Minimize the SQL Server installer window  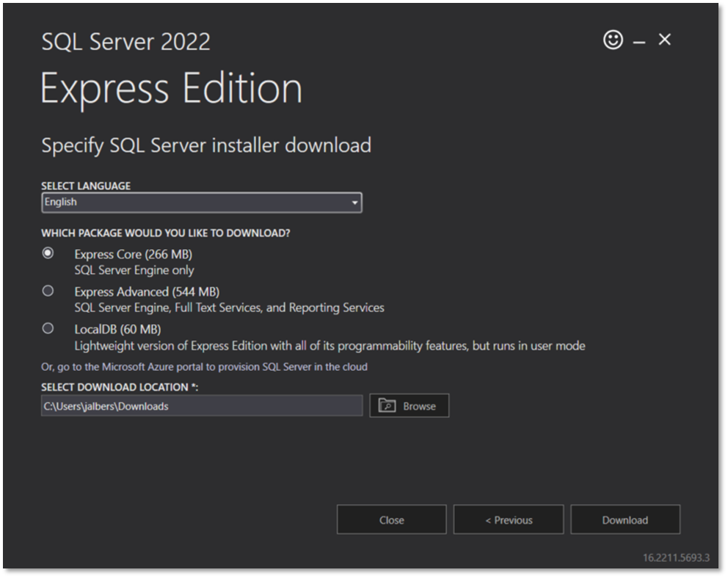[638, 40]
